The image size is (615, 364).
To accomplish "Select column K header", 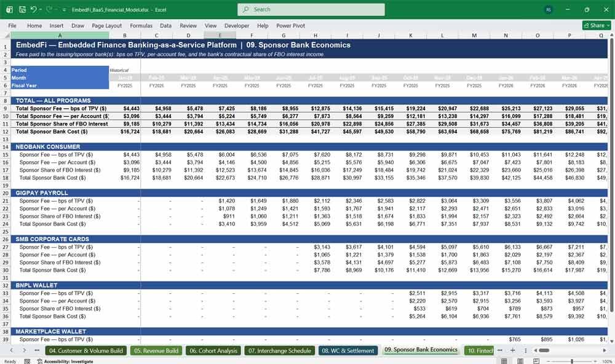I will [411, 35].
